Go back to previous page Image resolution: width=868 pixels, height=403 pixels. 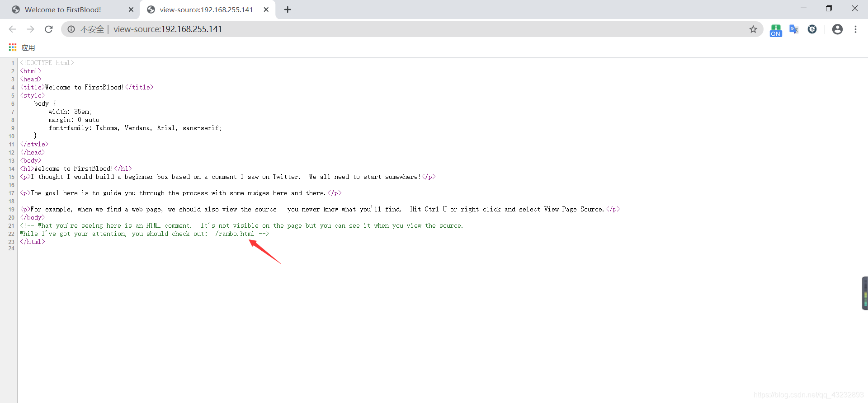click(12, 29)
